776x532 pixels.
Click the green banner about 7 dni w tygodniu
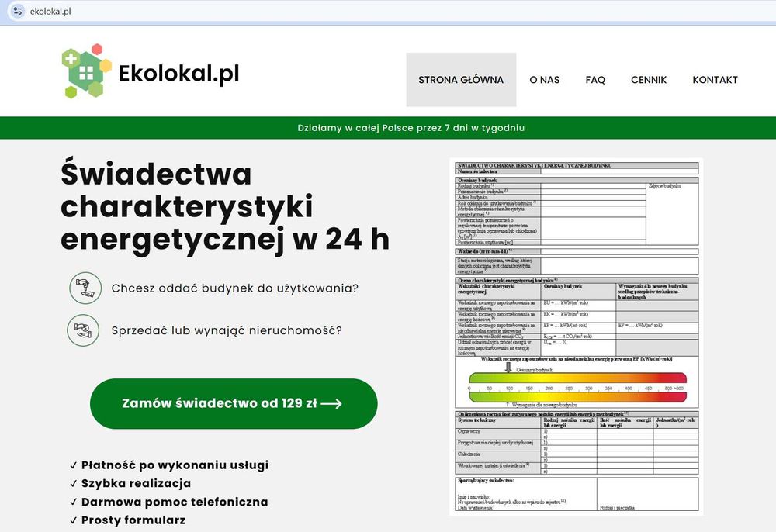coord(388,127)
